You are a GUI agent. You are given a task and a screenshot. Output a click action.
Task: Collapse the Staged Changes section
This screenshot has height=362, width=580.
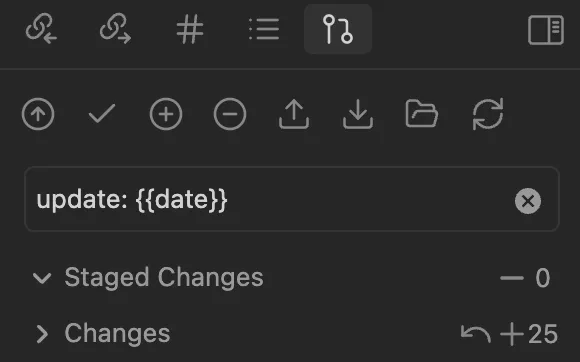click(42, 278)
